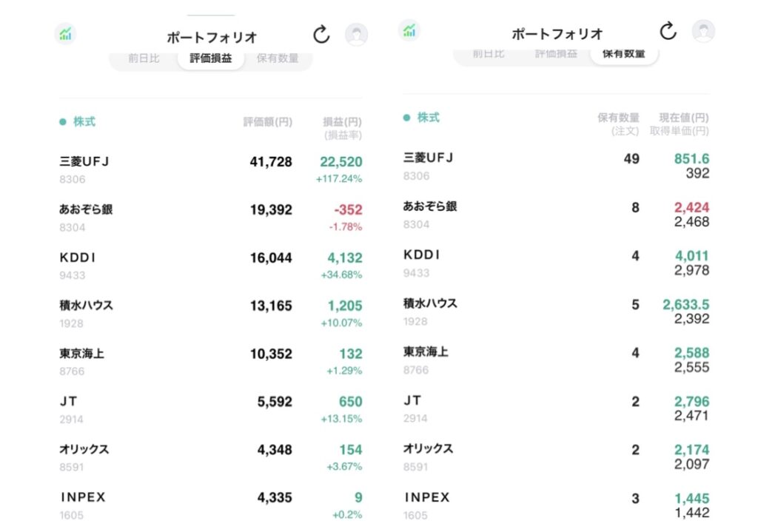Tap the refresh icon in right panel

point(668,31)
